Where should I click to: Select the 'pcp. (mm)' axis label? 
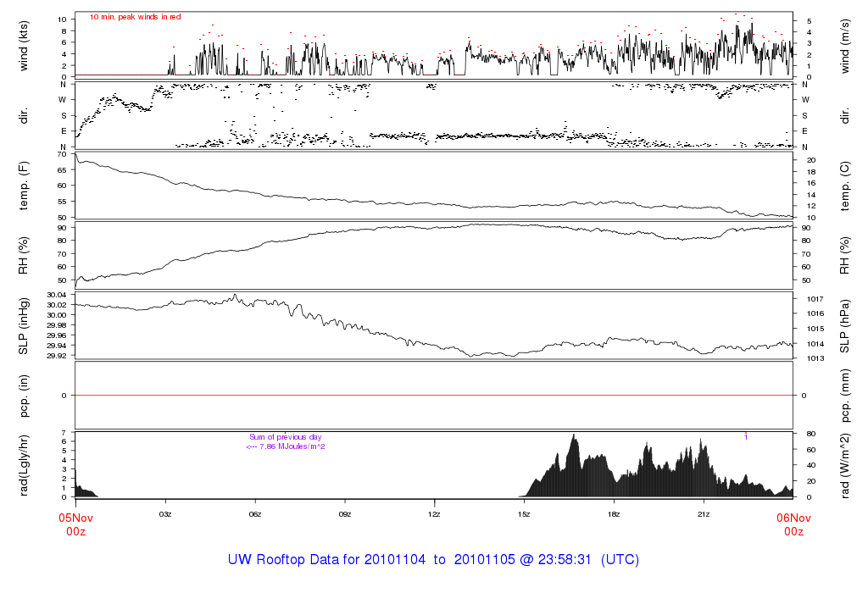844,396
